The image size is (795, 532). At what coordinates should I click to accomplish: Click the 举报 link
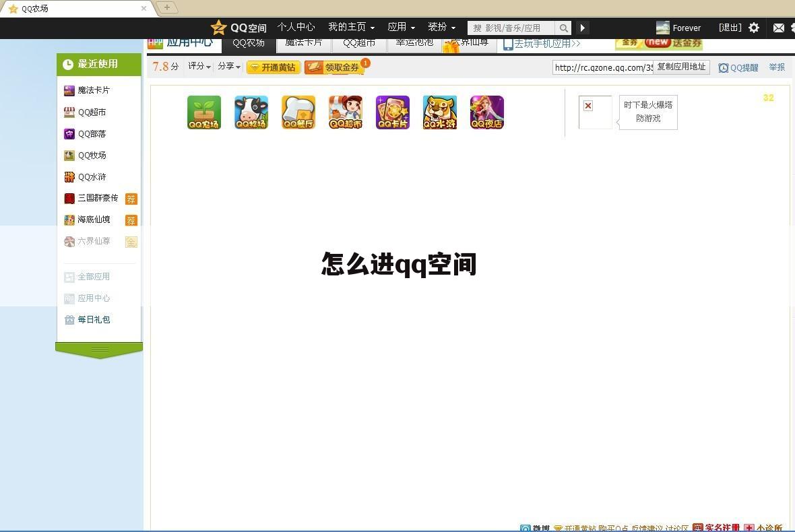pos(777,67)
